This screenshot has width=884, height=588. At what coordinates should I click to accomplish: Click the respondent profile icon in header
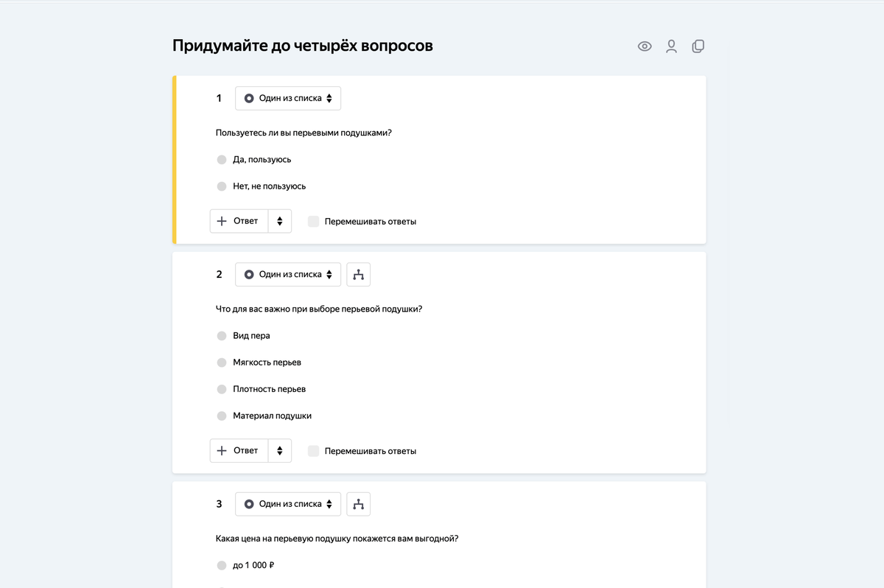671,46
